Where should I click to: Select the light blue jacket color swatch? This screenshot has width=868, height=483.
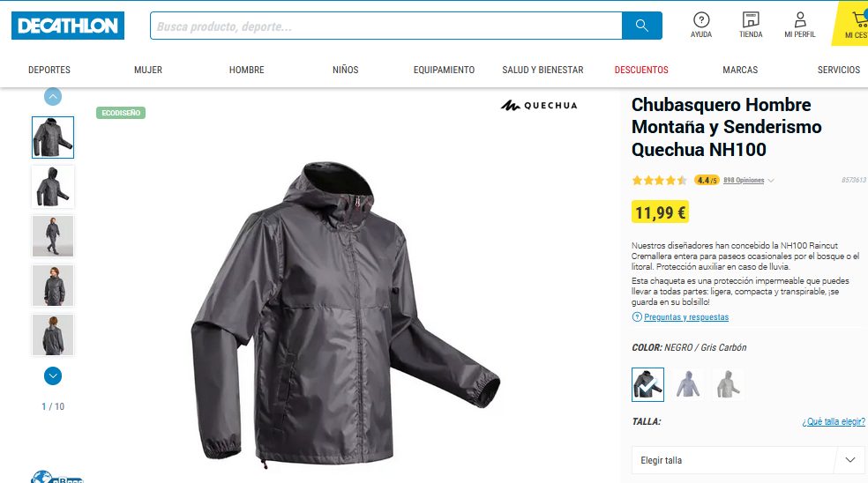(x=688, y=384)
